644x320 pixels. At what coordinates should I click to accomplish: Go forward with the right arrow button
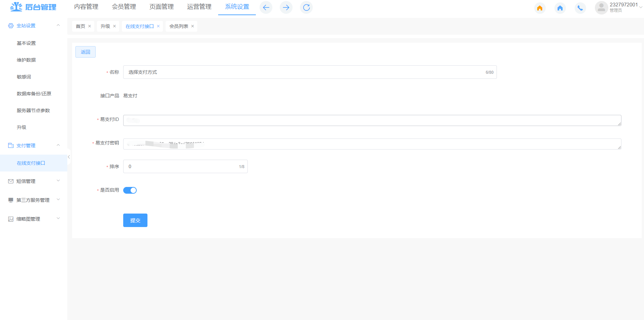[286, 7]
